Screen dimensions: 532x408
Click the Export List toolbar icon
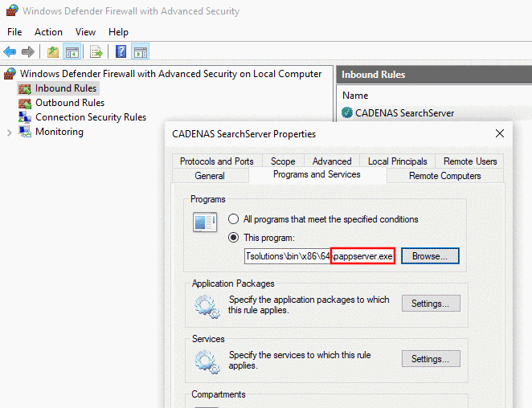pos(96,52)
